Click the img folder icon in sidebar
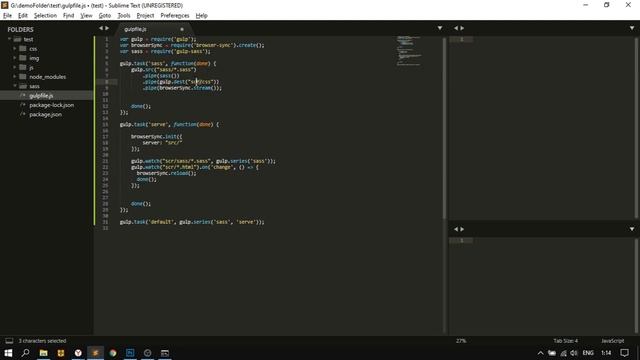 [23, 58]
